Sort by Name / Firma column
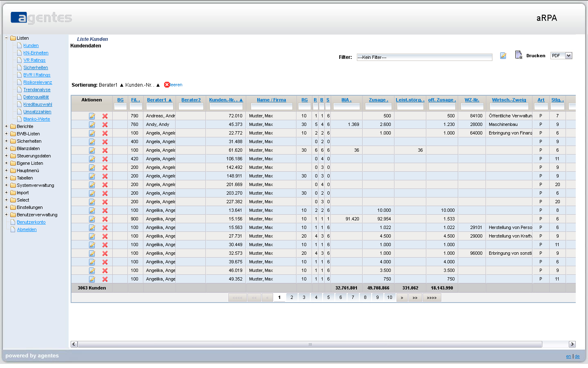This screenshot has width=588, height=368. click(x=272, y=100)
